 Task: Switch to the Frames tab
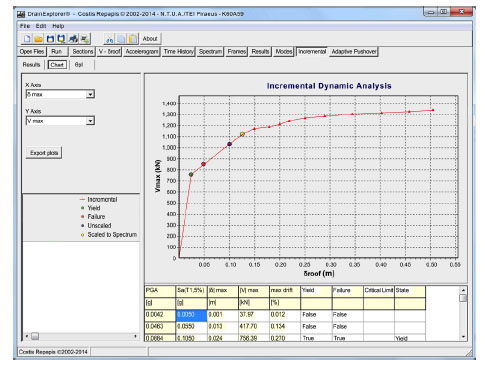click(x=237, y=51)
